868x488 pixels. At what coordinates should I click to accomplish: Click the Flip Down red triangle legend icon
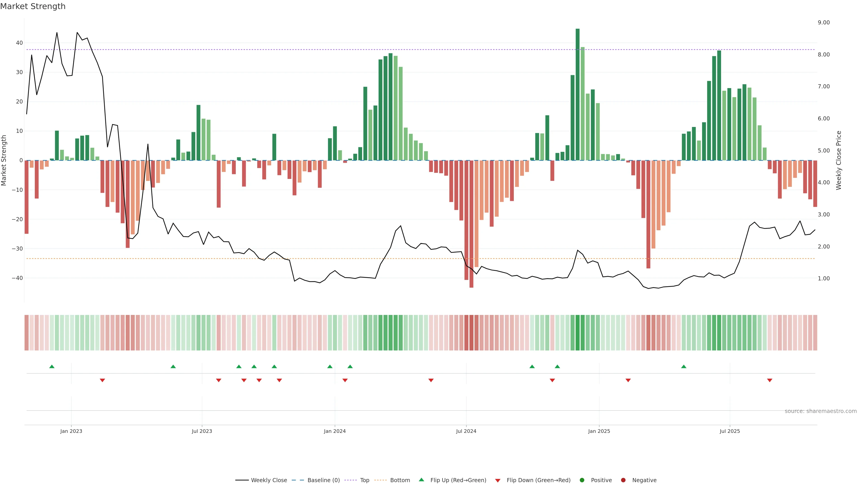pos(498,481)
